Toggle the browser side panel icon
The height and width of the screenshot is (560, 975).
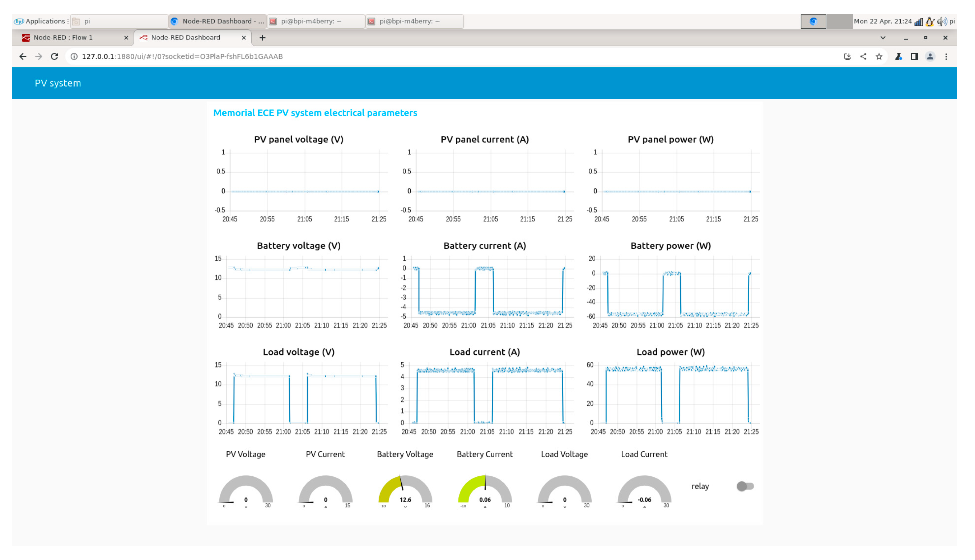[914, 57]
